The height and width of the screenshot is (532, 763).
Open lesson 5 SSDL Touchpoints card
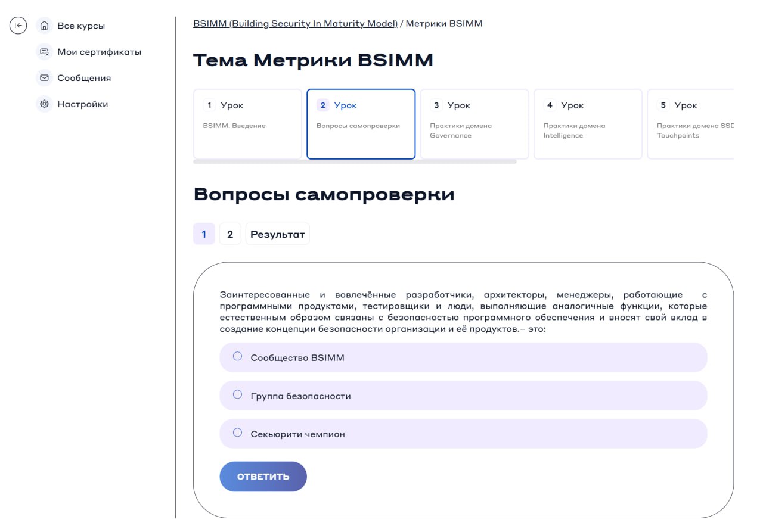click(691, 124)
